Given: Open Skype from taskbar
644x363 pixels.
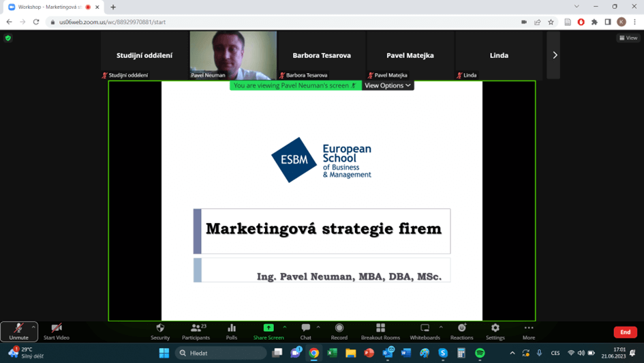Looking at the screenshot, I should click(443, 353).
